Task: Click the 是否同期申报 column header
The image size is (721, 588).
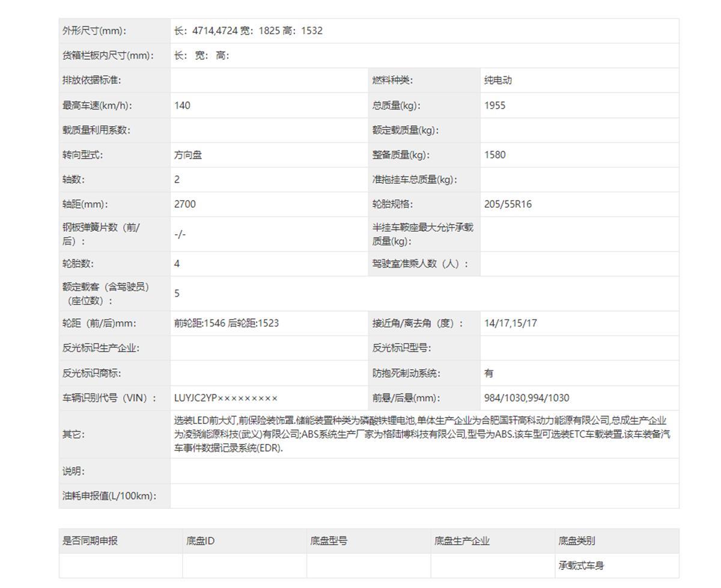Action: (x=90, y=541)
